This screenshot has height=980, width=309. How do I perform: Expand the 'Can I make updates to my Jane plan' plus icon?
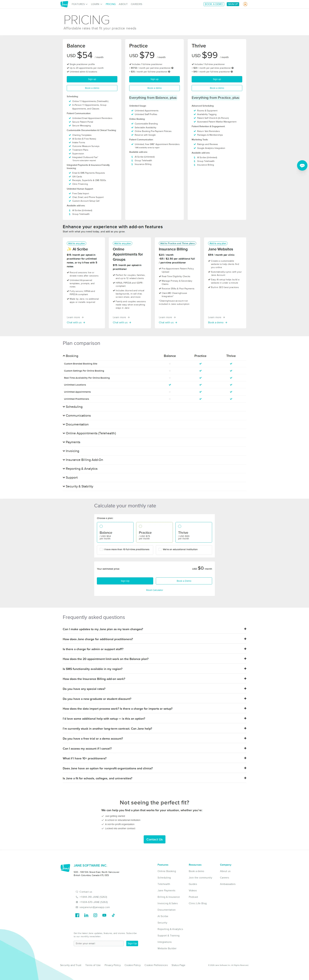(245, 629)
